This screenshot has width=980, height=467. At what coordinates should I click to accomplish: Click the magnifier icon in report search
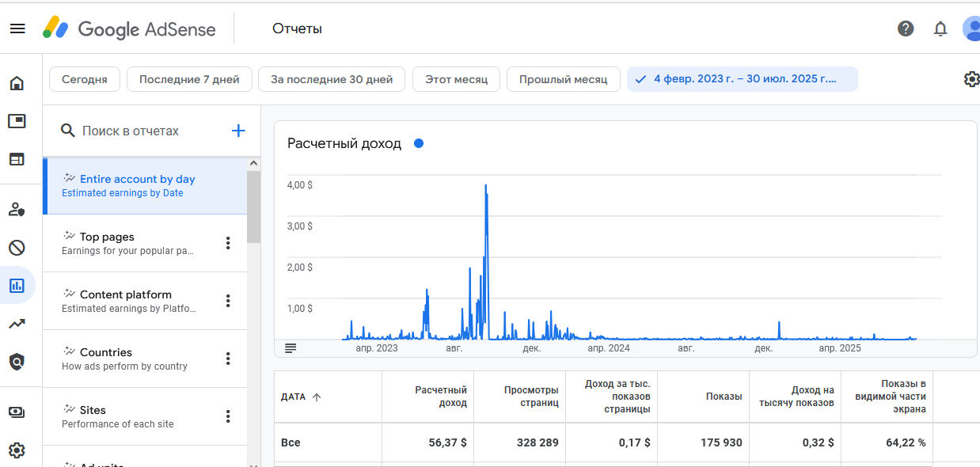68,131
